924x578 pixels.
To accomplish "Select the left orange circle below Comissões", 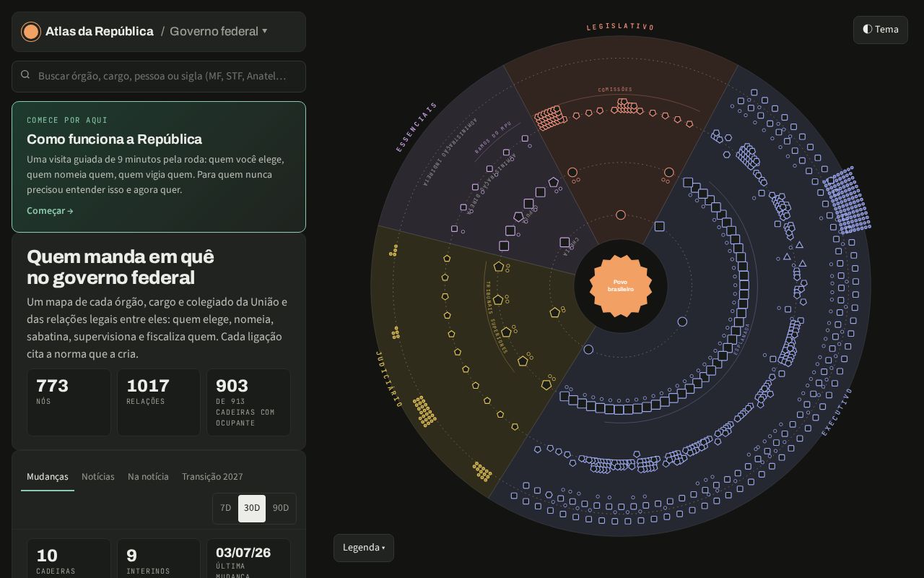I will (572, 173).
